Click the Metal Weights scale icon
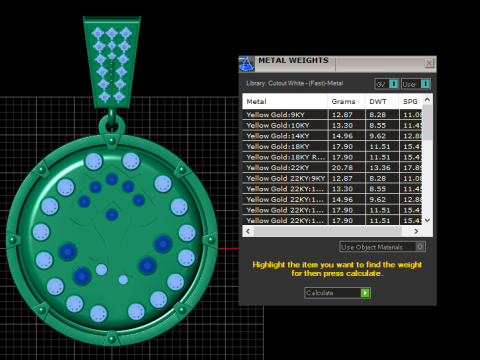This screenshot has height=360, width=480. [246, 64]
